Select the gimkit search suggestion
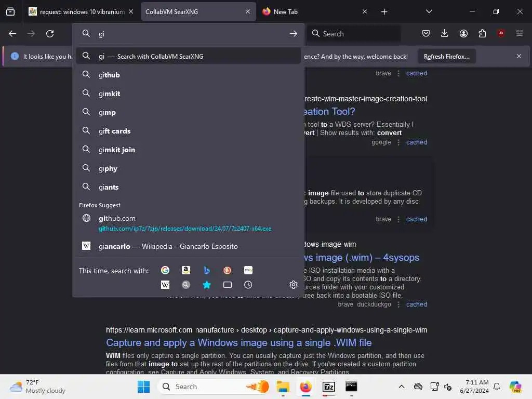 (x=188, y=94)
